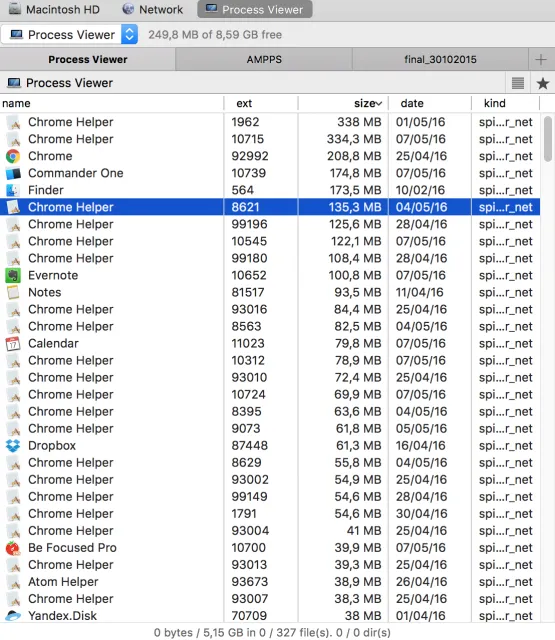Image resolution: width=555 pixels, height=640 pixels.
Task: Select the Commander One process row
Action: (270, 173)
